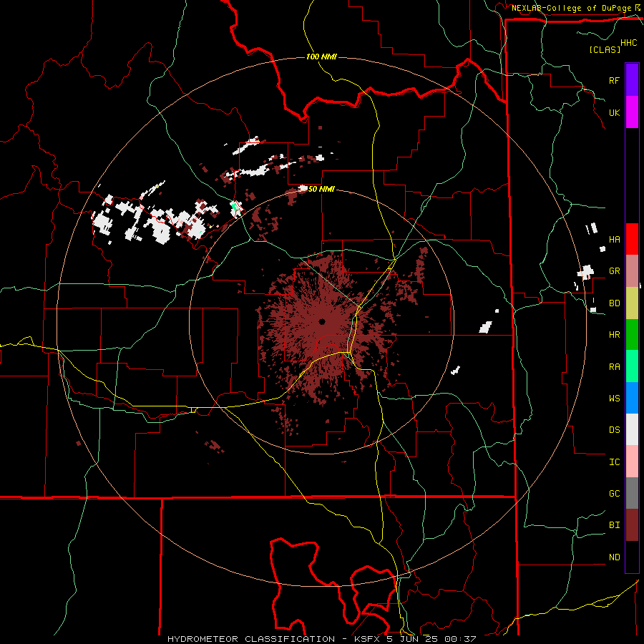The height and width of the screenshot is (644, 644).
Task: Click the magenta UK legend swatch
Action: click(x=632, y=112)
